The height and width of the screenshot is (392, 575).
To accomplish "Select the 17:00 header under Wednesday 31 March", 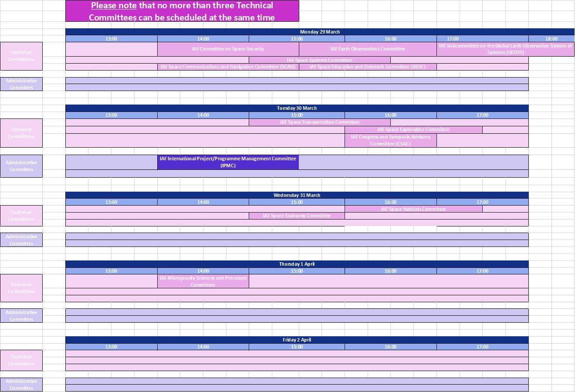I will click(x=483, y=202).
